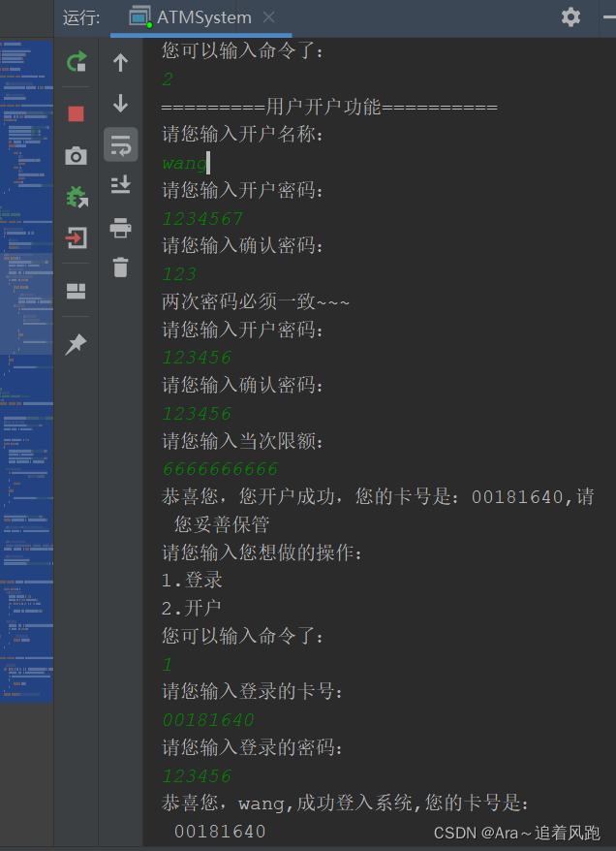Toggle soft-wrap in the console
The width and height of the screenshot is (616, 851).
coord(120,145)
